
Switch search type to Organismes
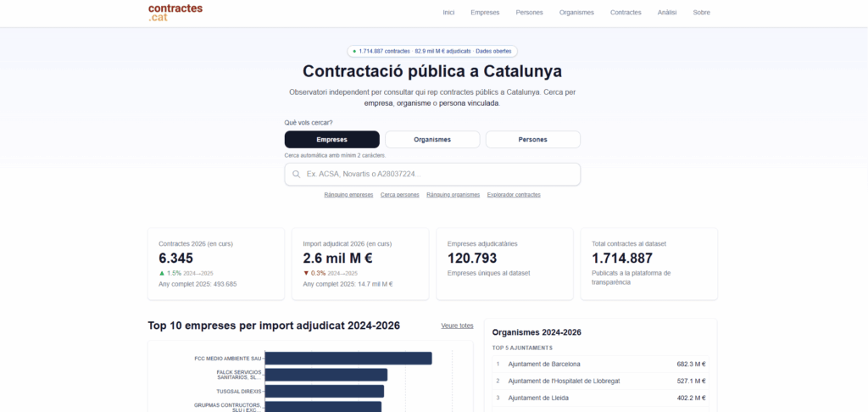click(x=432, y=140)
